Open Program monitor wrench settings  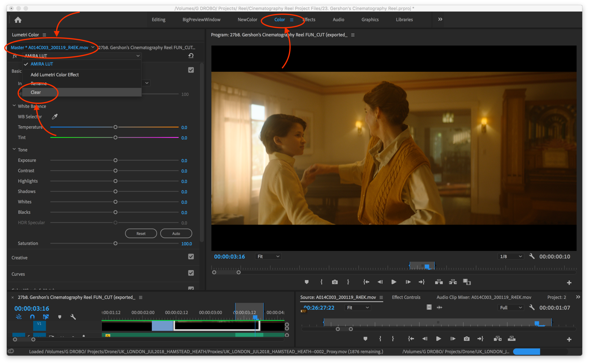(532, 256)
